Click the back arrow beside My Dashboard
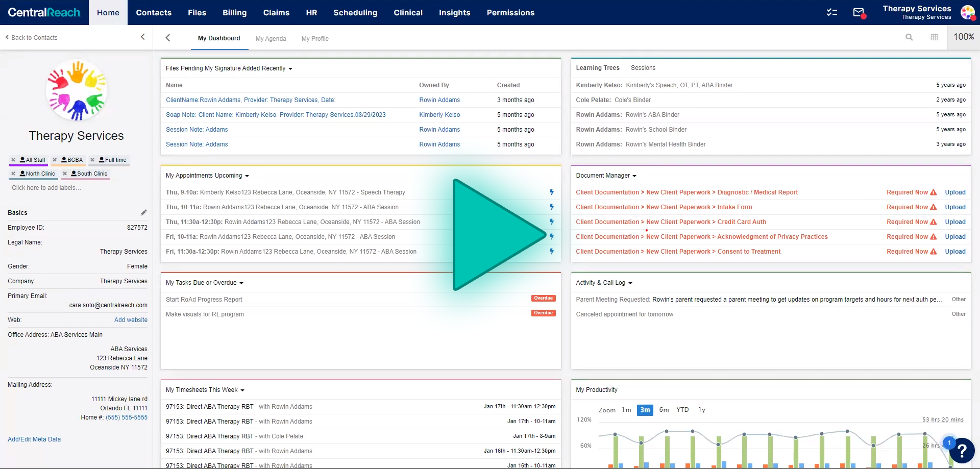The height and width of the screenshot is (469, 980). pos(168,38)
